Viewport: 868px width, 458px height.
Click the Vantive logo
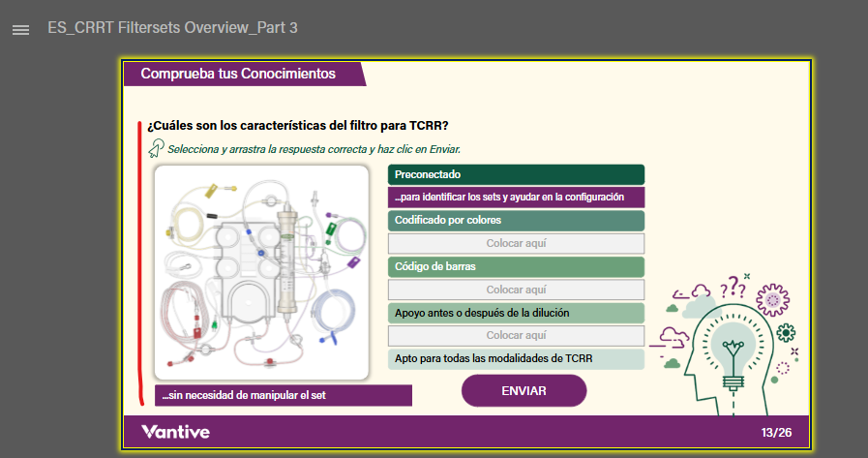175,432
